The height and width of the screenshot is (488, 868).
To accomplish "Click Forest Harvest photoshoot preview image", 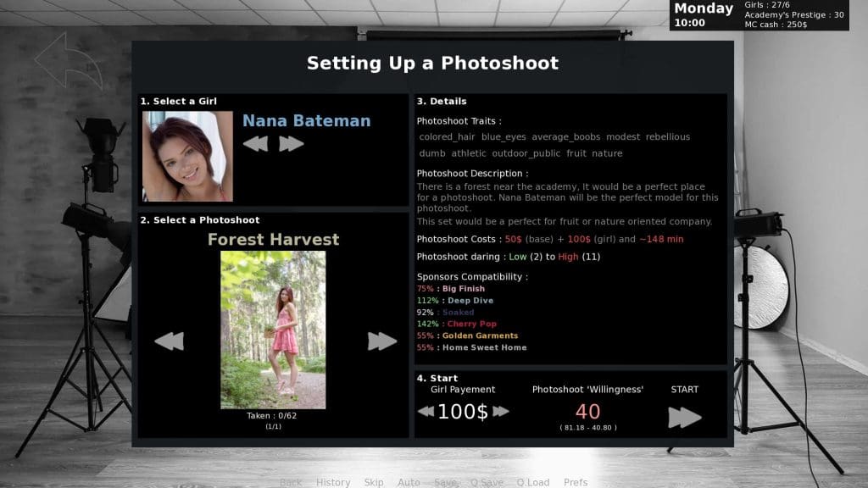I will 273,330.
